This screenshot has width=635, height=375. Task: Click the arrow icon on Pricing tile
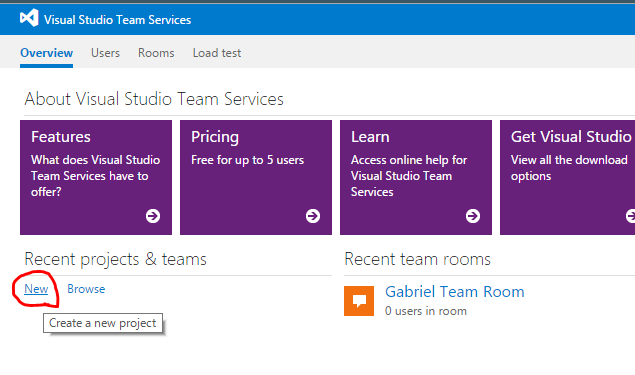(x=313, y=216)
